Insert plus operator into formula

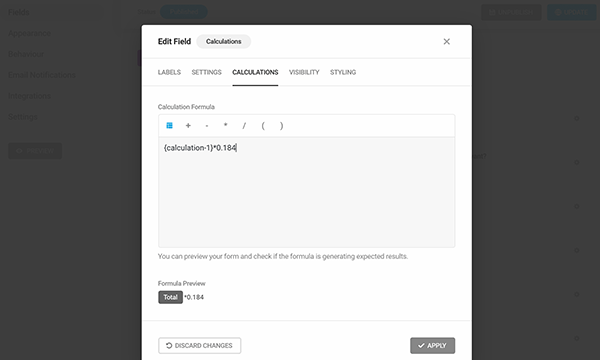pyautogui.click(x=188, y=125)
